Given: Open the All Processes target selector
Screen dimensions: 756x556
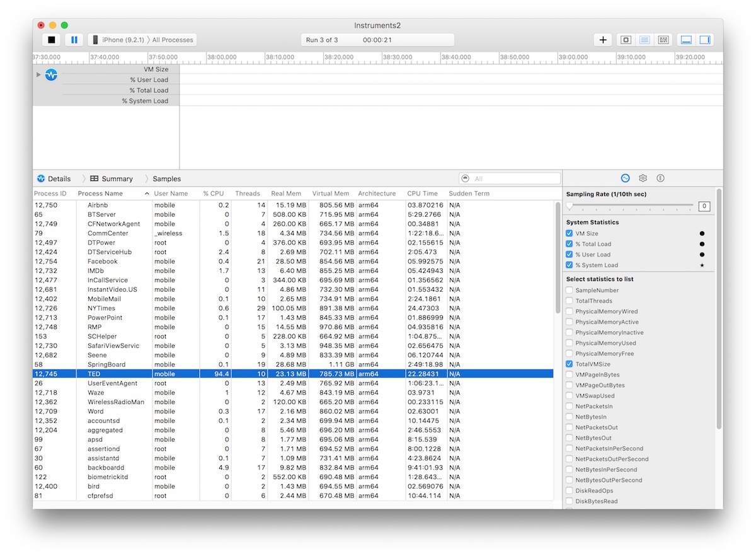Looking at the screenshot, I should [x=173, y=40].
